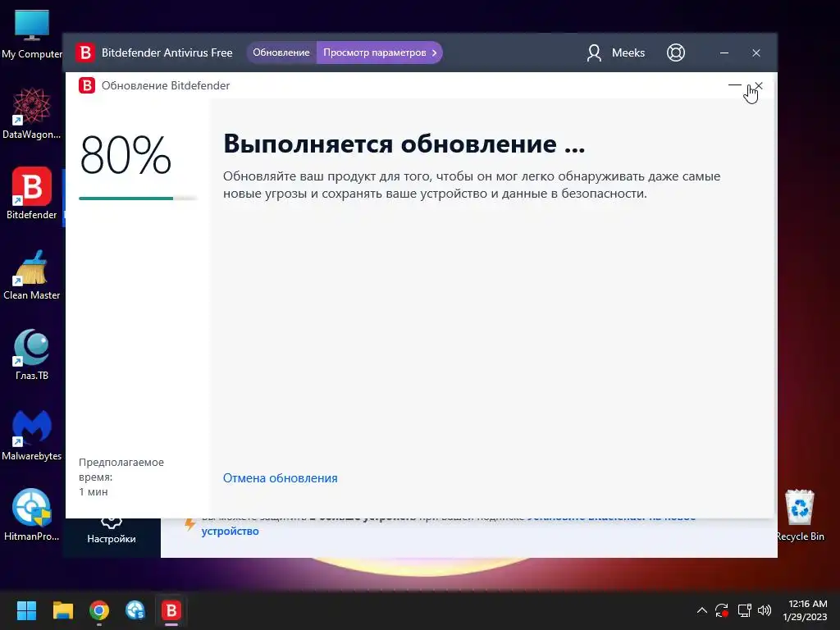Click the Выполняется обновление heading
Image resolution: width=840 pixels, height=630 pixels.
click(404, 144)
